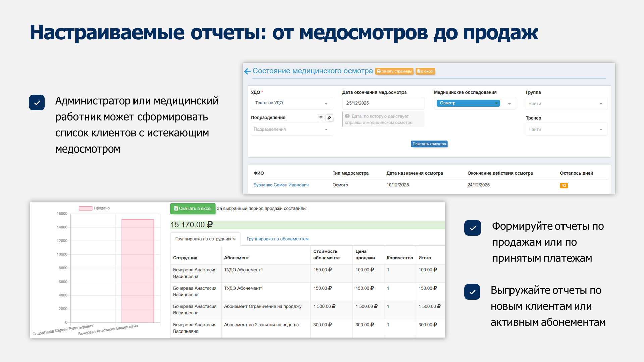Click the pink sales bar in the chart
The image size is (644, 362).
pyautogui.click(x=138, y=271)
